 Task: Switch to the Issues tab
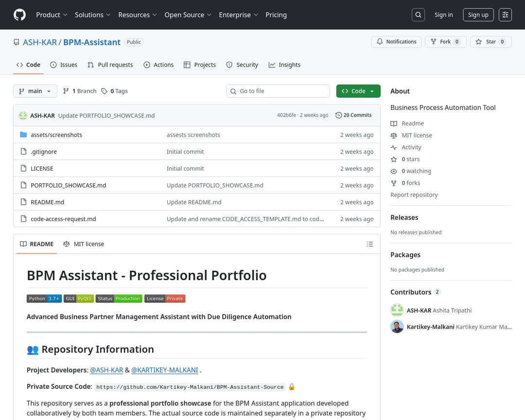(64, 65)
